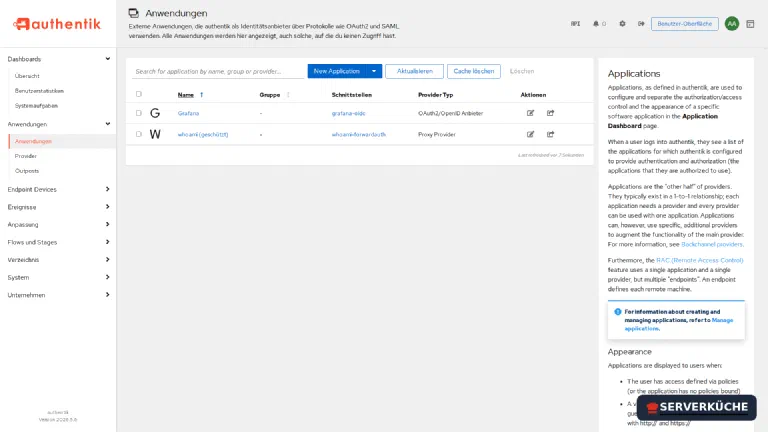Open the API drawer icon
Image resolution: width=768 pixels, height=432 pixels.
[576, 24]
